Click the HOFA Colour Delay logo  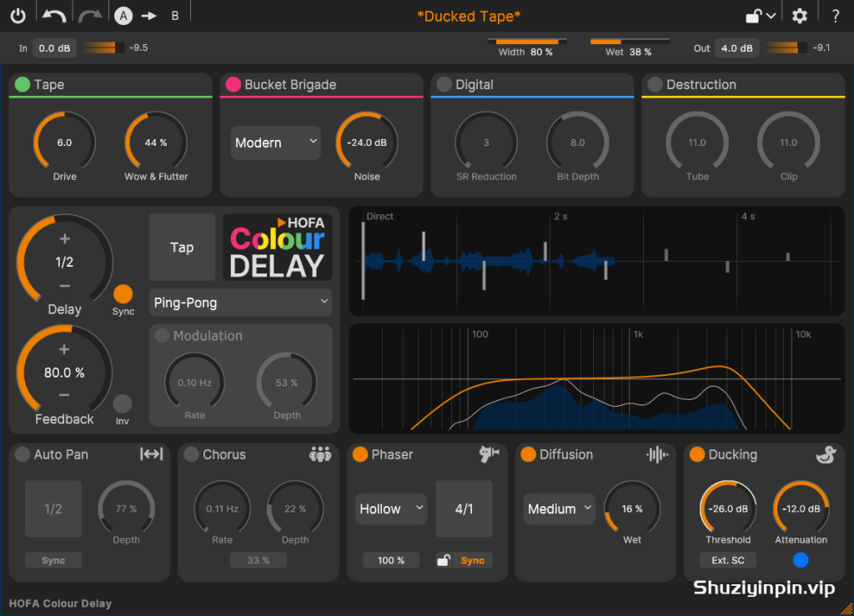click(277, 247)
